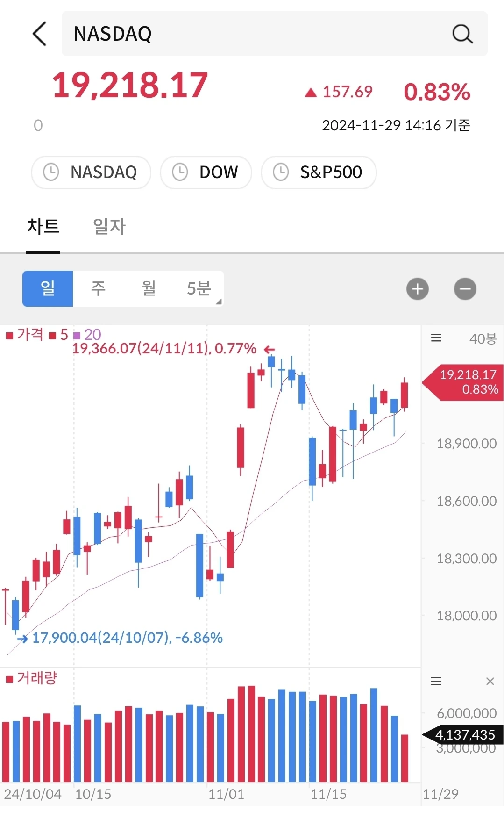Switch to the 일자 tab
Viewport: 504px width, 819px height.
tap(109, 227)
